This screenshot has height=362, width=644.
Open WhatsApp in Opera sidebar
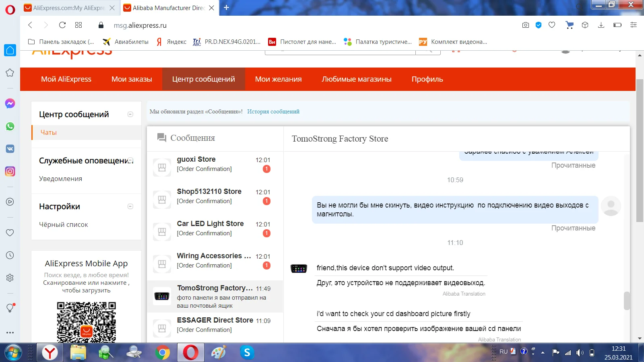(x=10, y=126)
